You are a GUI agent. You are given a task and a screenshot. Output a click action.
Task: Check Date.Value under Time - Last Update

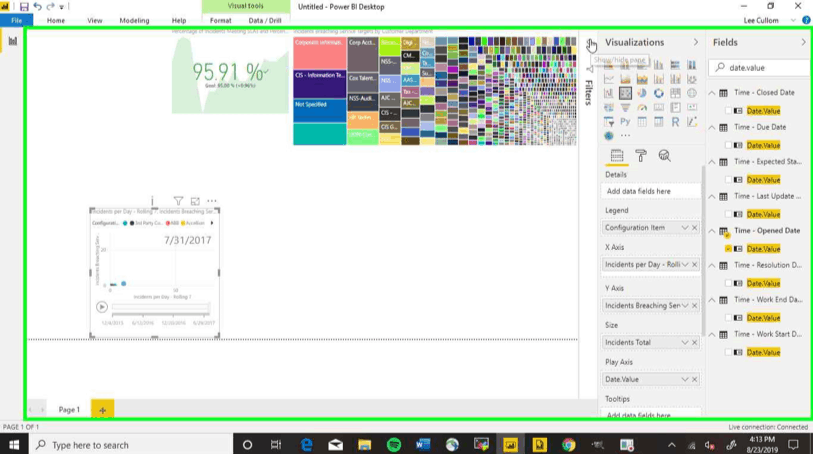[728, 214]
